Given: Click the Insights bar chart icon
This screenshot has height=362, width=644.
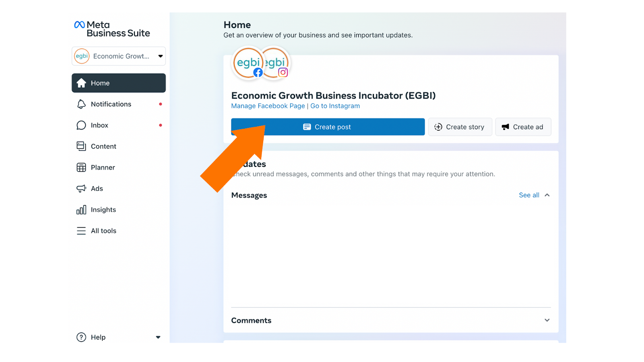Looking at the screenshot, I should coord(81,210).
